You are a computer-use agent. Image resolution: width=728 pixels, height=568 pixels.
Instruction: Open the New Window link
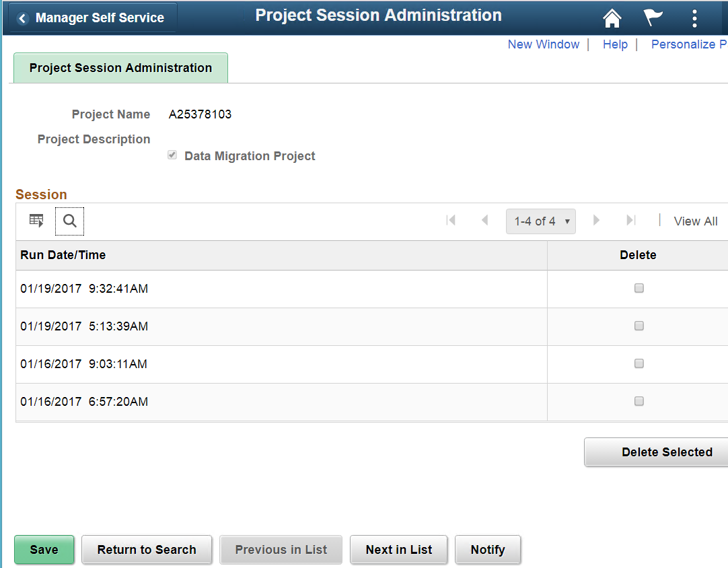tap(543, 44)
